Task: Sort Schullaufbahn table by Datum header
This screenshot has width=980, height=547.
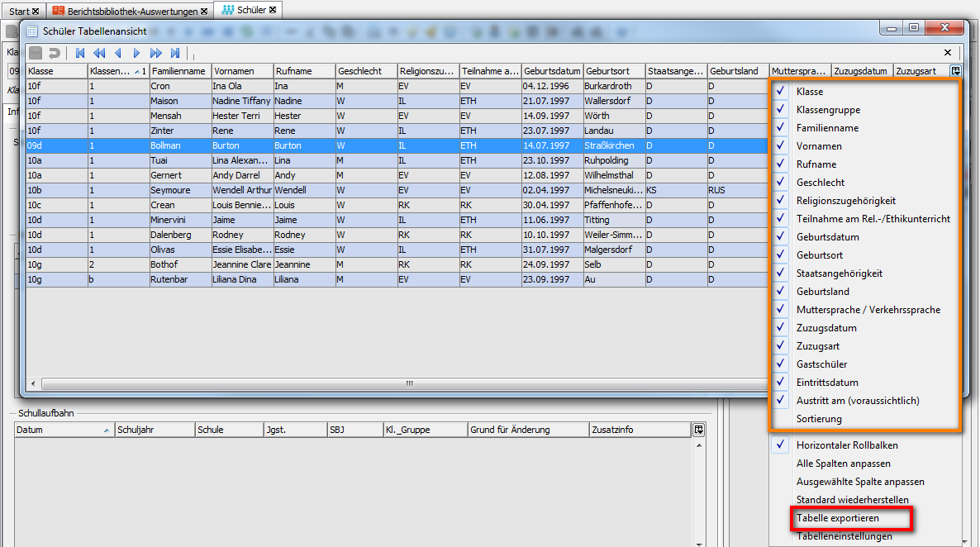Action: coord(64,430)
